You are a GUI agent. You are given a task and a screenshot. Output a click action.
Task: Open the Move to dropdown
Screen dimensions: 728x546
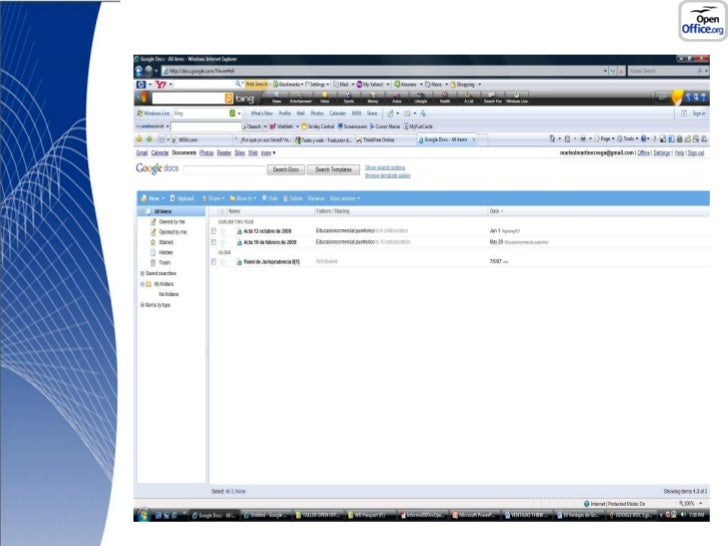click(x=243, y=198)
